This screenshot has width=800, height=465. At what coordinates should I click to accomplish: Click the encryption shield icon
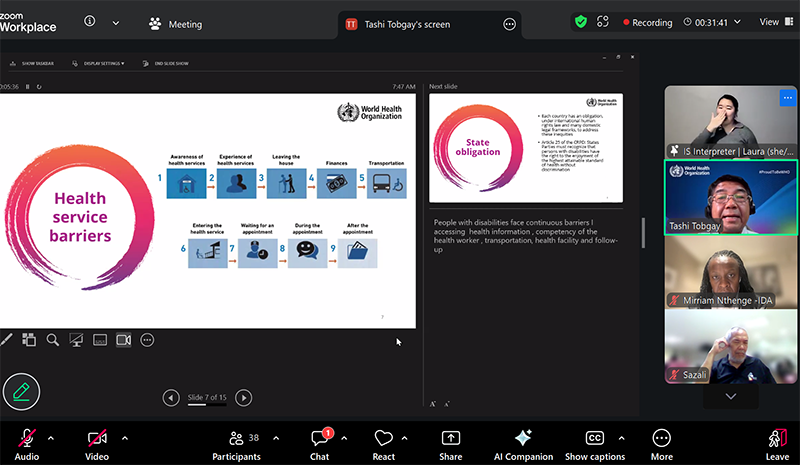(x=581, y=22)
